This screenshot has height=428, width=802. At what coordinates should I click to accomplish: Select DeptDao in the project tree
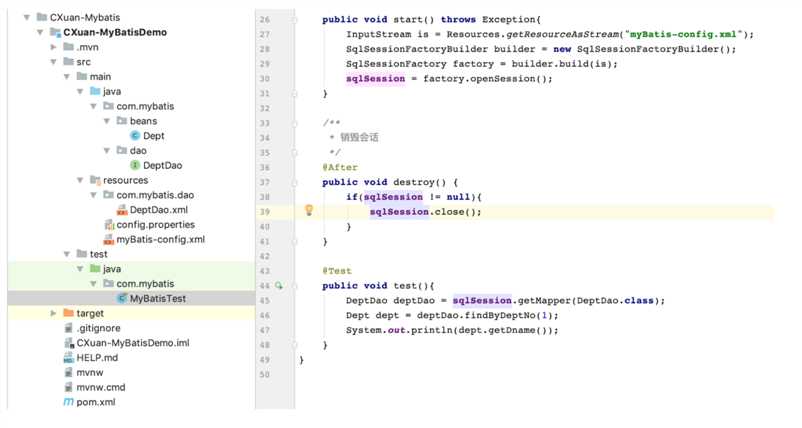coord(163,166)
